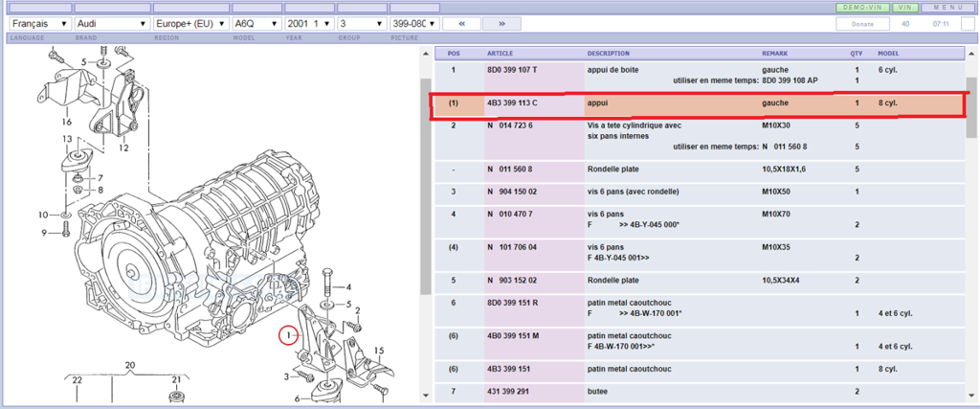Screen dimensions: 980x409
Task: Click the VIN button
Action: click(x=904, y=7)
